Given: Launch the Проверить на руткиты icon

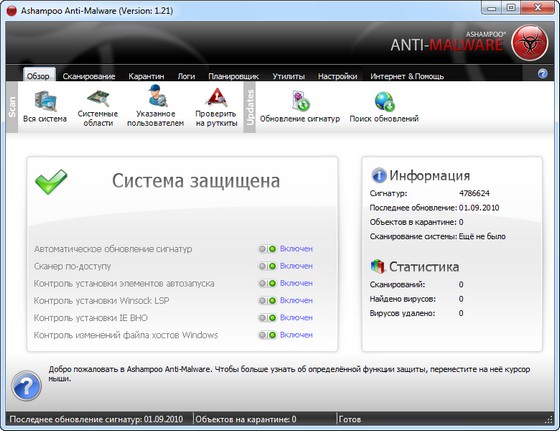Looking at the screenshot, I should tap(216, 97).
